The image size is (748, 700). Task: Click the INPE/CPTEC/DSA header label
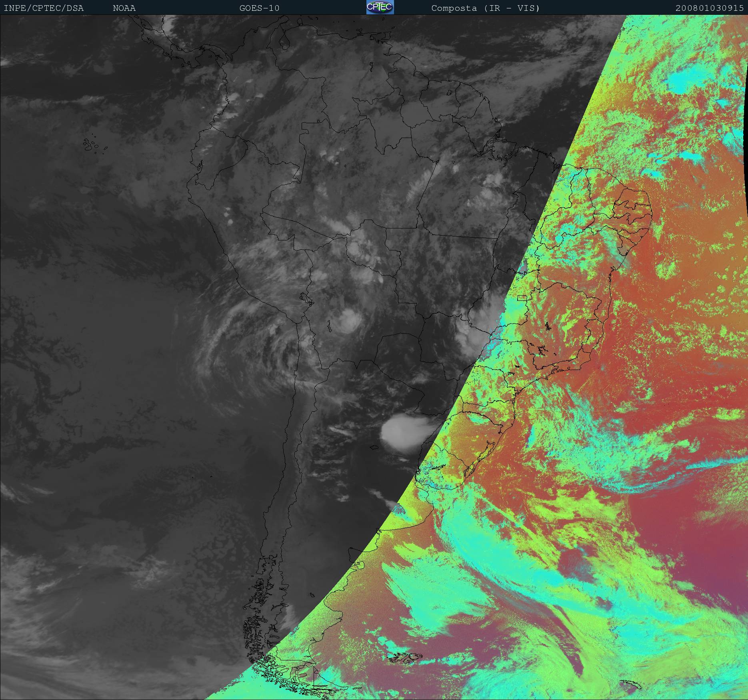pyautogui.click(x=44, y=8)
